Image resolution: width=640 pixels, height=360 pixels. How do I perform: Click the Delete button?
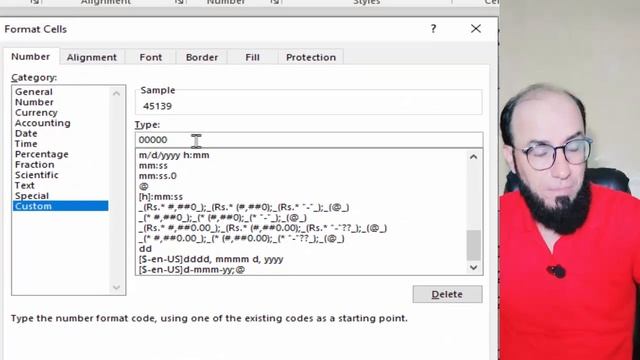(447, 294)
